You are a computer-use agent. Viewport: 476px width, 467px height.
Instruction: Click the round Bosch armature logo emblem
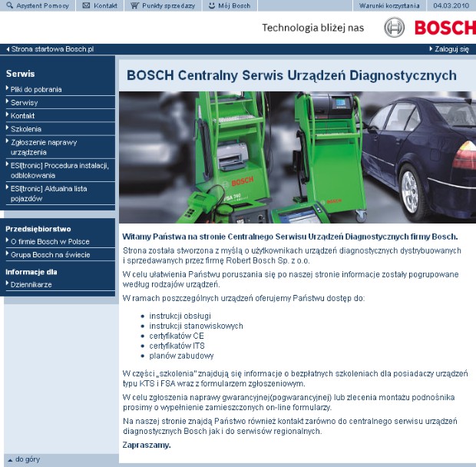click(x=394, y=28)
